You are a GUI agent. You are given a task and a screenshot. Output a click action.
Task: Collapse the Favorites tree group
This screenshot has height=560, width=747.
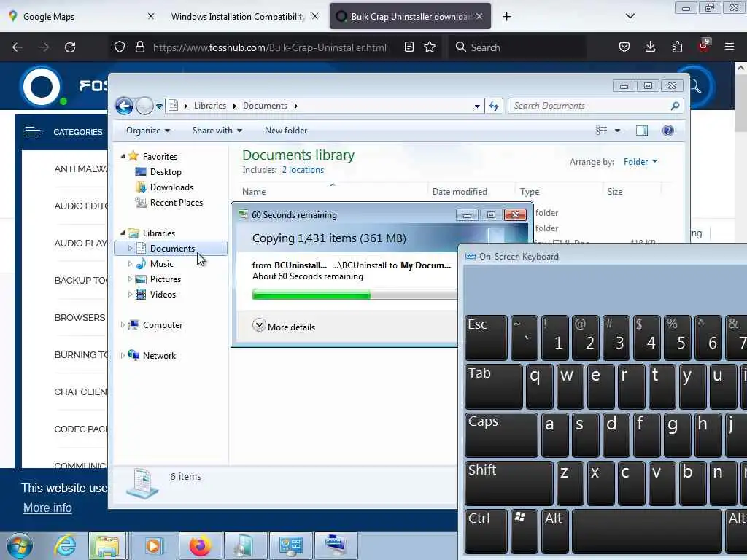point(123,156)
